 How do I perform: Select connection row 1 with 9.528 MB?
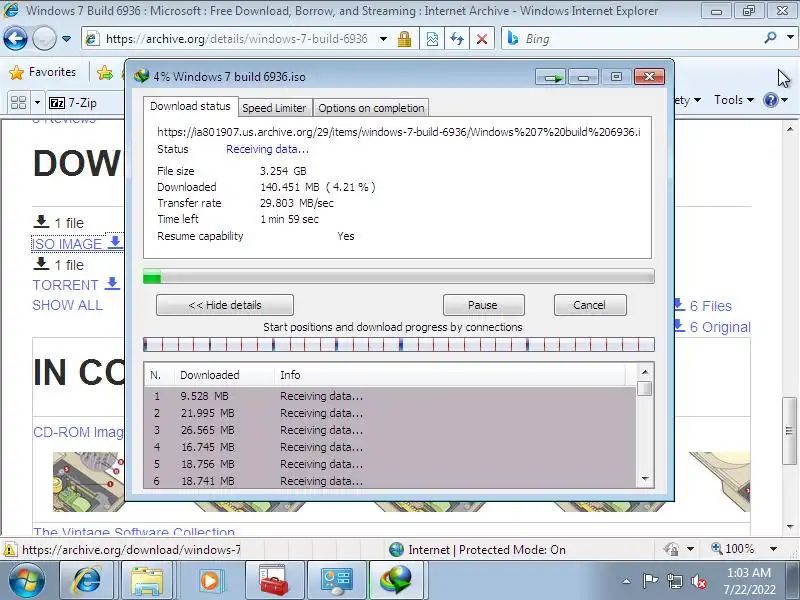coord(390,396)
